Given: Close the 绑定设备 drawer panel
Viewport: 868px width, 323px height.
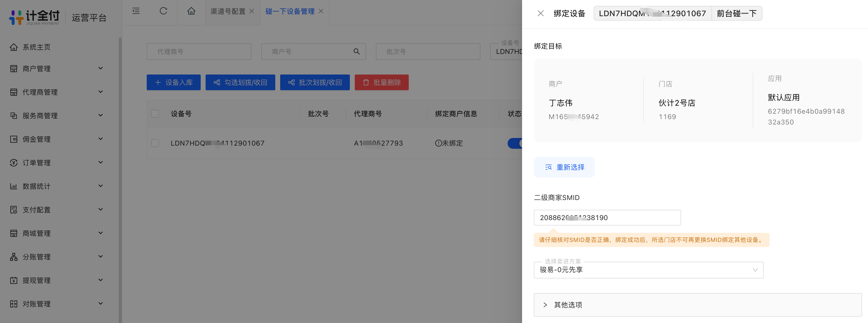Looking at the screenshot, I should point(540,13).
